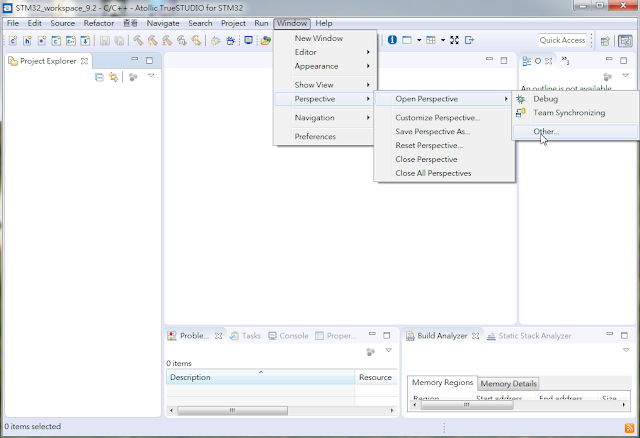Click the four-arrows fullscreen toolbar icon
Image resolution: width=640 pixels, height=438 pixels.
(454, 40)
